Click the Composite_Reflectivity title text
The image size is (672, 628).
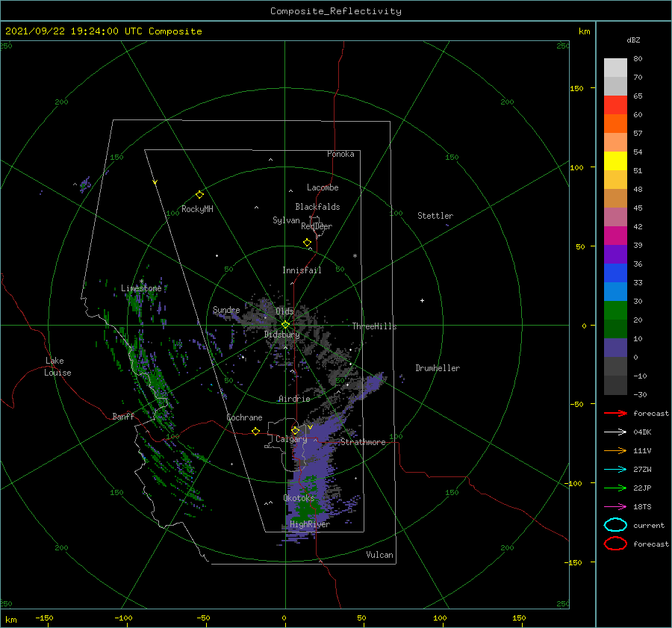coord(335,11)
